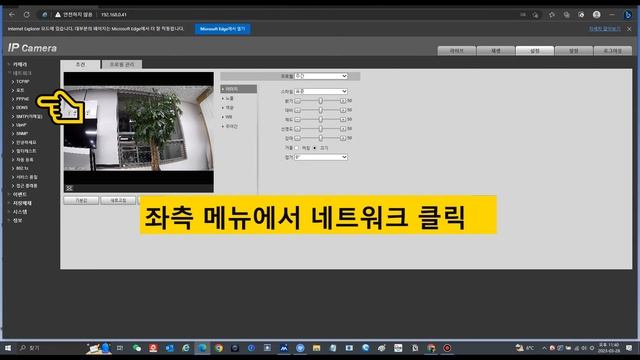Select the mirror Off radio button
Viewport: 640px width, 360px height.
click(x=315, y=148)
